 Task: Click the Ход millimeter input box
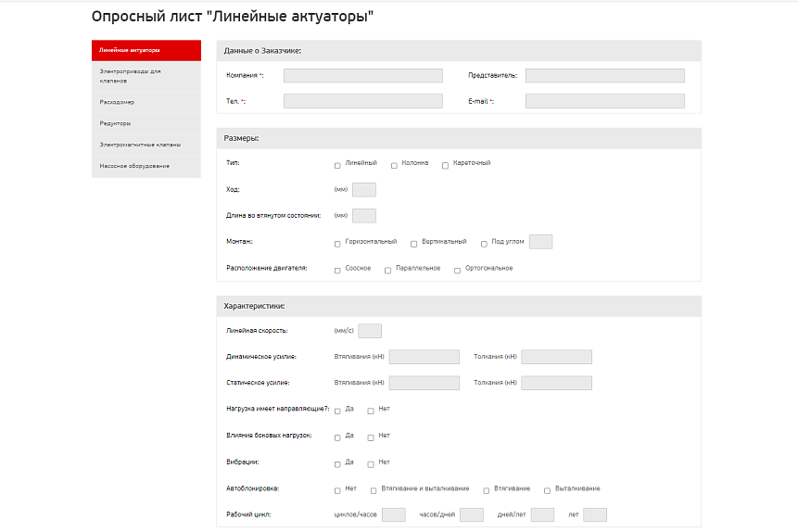coord(364,189)
